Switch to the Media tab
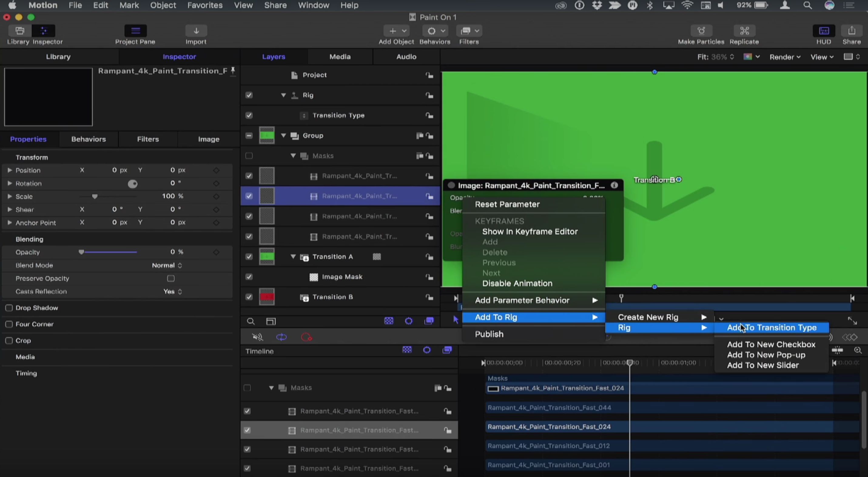The image size is (868, 477). click(x=340, y=57)
